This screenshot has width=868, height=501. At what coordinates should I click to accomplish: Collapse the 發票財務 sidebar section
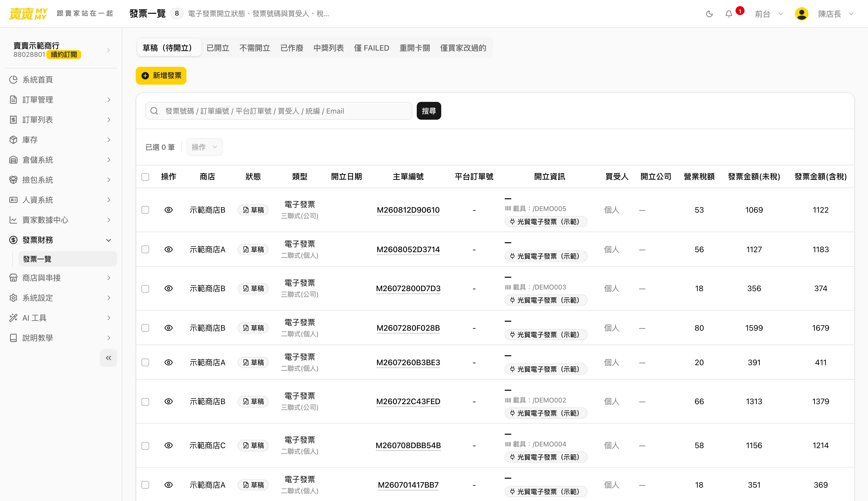click(x=61, y=240)
